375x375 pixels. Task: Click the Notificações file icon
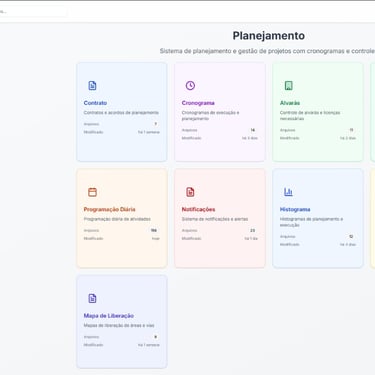tap(190, 192)
